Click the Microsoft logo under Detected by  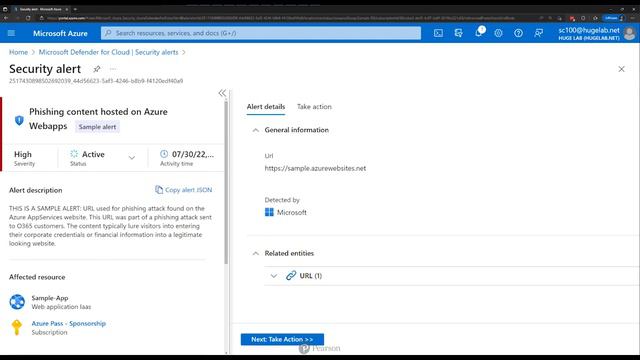click(x=269, y=212)
